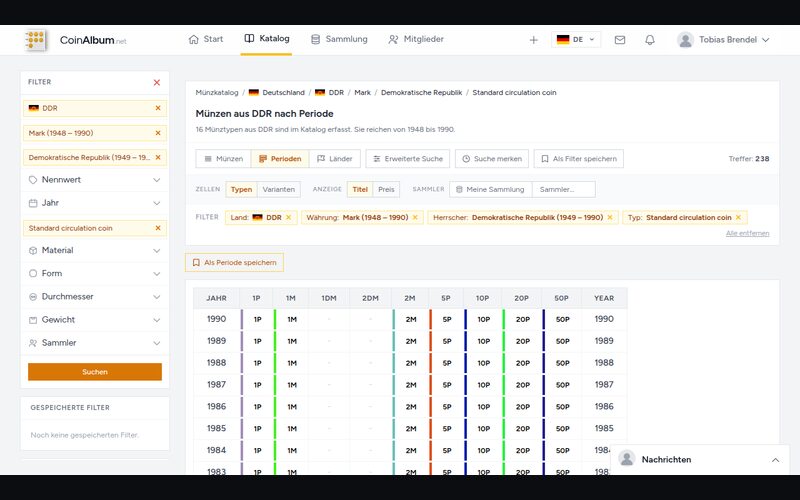Image resolution: width=800 pixels, height=500 pixels.
Task: Open the 1990 1P coin cell
Action: tap(257, 319)
